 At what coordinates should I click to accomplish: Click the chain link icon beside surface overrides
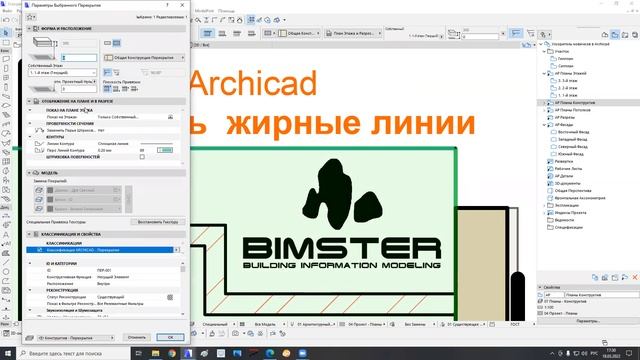coord(129,199)
